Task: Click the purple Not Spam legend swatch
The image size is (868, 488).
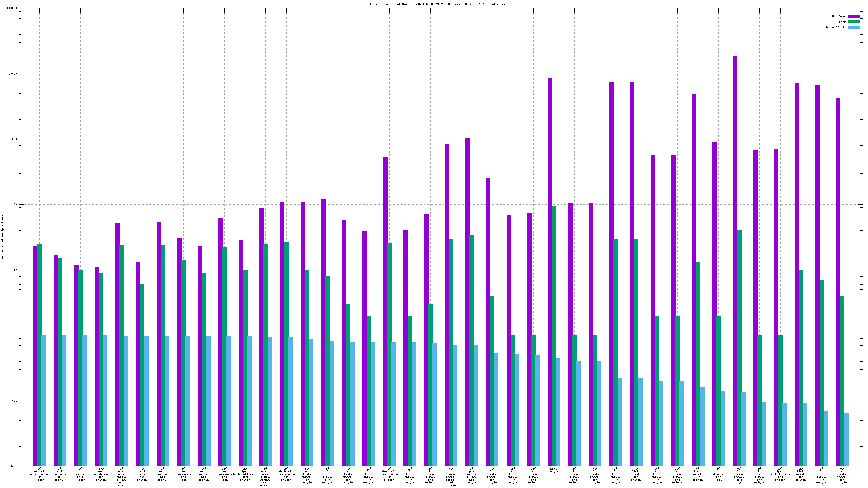Action: pos(853,16)
